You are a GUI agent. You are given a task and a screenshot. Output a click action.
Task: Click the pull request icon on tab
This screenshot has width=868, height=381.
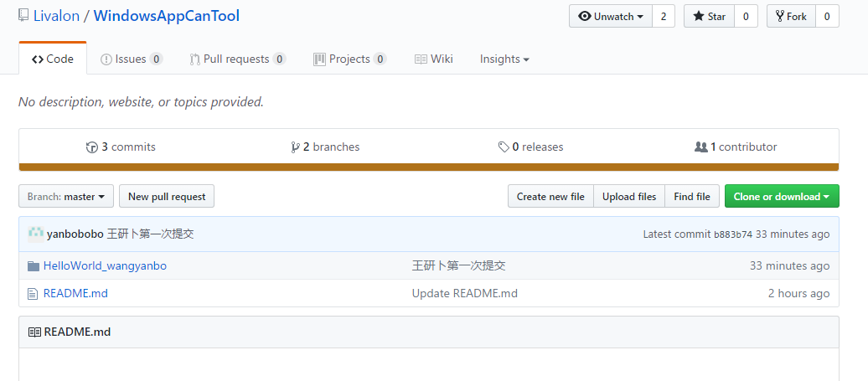(194, 59)
